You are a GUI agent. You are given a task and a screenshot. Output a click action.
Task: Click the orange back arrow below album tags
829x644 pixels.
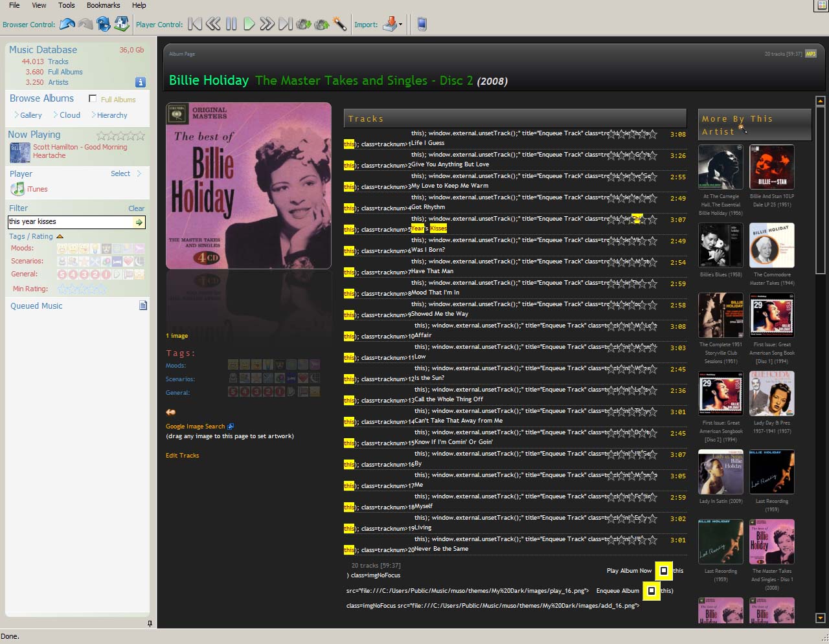pyautogui.click(x=170, y=412)
